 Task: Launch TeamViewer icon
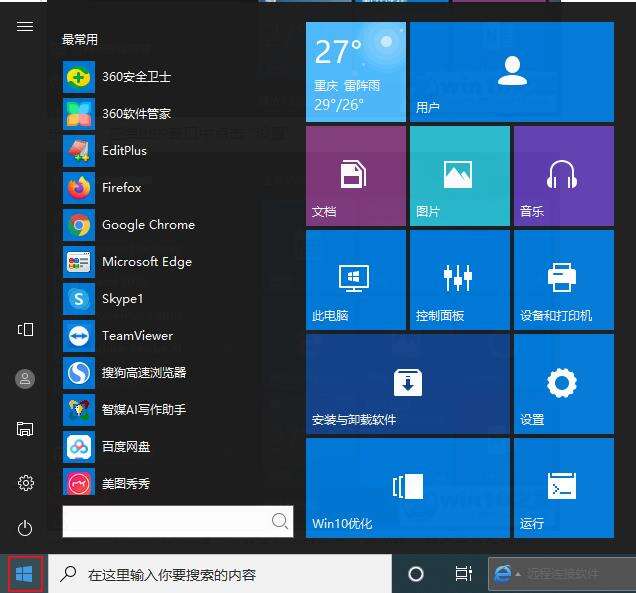pyautogui.click(x=79, y=336)
